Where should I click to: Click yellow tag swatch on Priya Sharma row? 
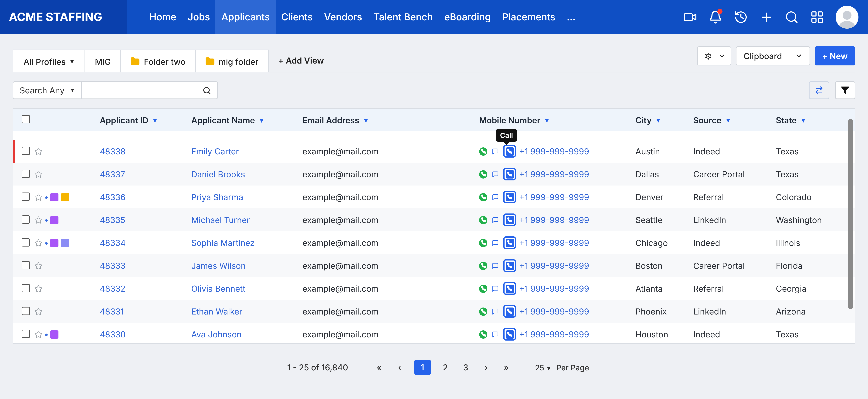(x=65, y=197)
